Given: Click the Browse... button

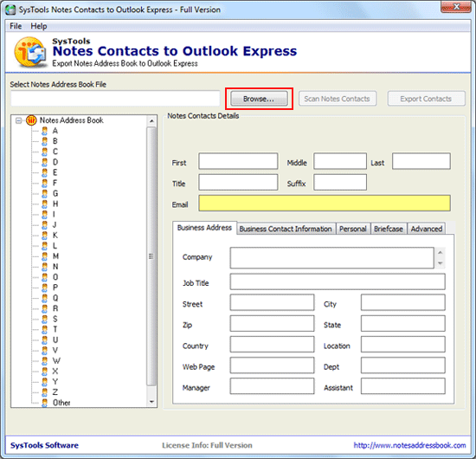Looking at the screenshot, I should 259,99.
